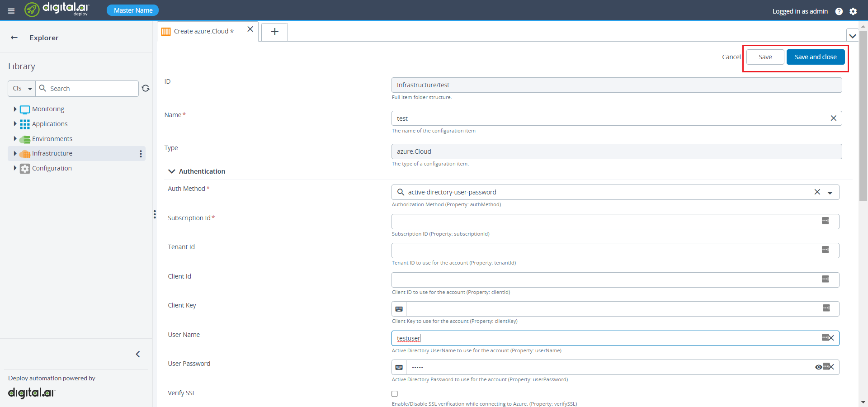Expand the Environments tree node

[x=15, y=139]
